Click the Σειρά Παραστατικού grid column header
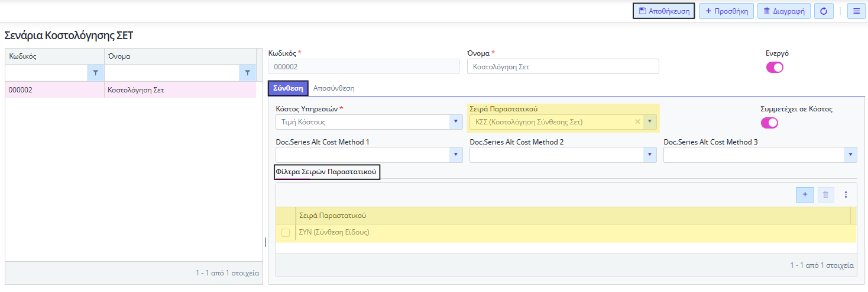868x292 pixels. (573, 216)
